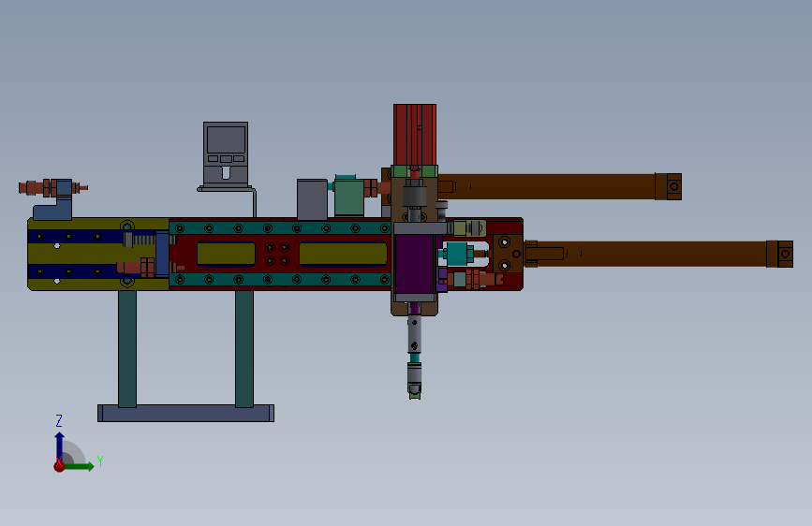This screenshot has width=812, height=526.
Task: Select end cap of lower brown rod
Action: (x=780, y=255)
